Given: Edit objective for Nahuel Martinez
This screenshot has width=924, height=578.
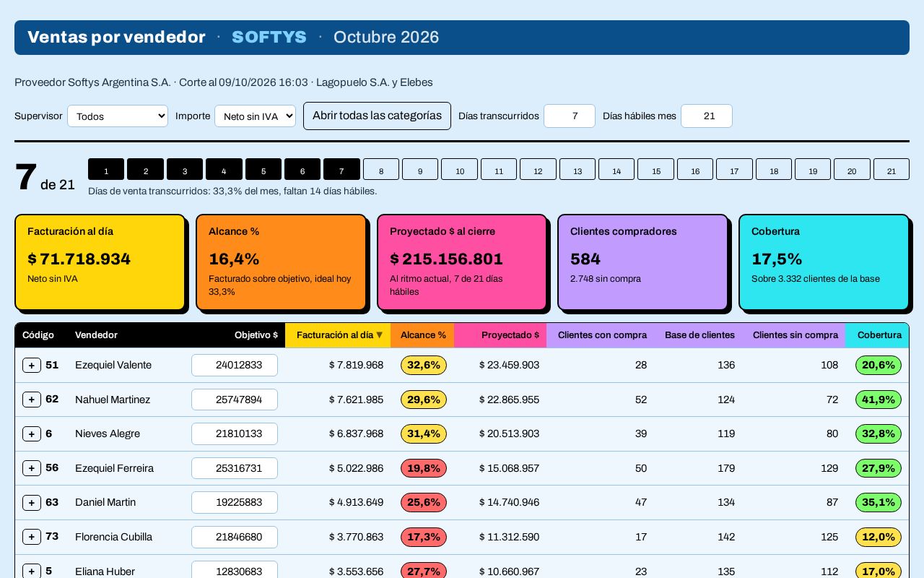Looking at the screenshot, I should (235, 400).
